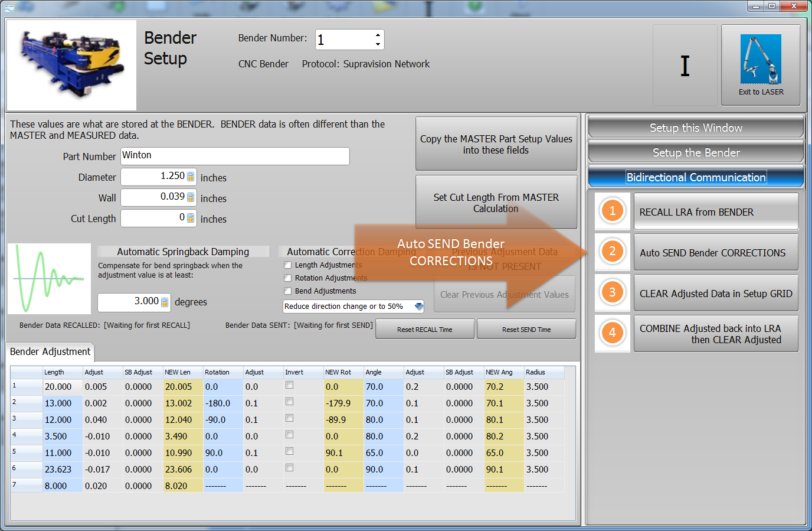This screenshot has height=531, width=812.
Task: Click the I-beam status box
Action: tap(685, 66)
